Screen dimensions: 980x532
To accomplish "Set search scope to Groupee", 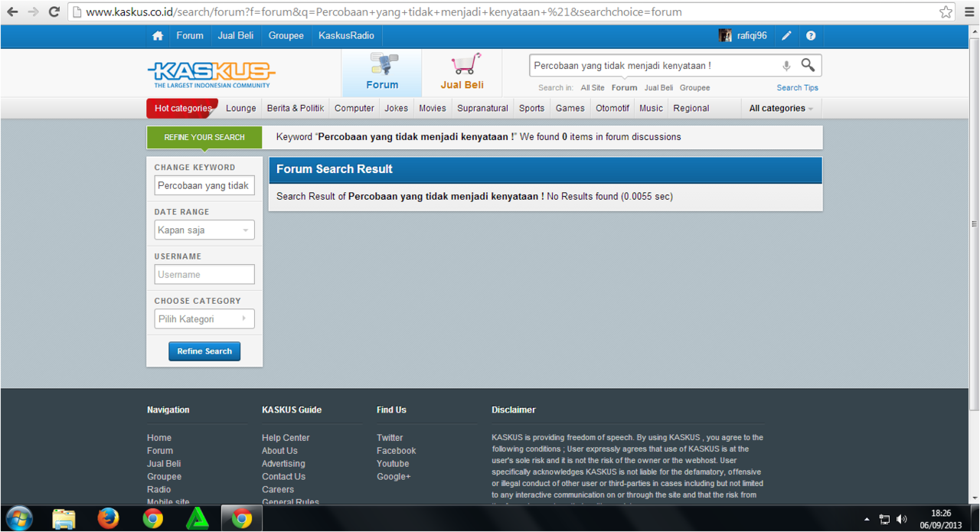I will tap(695, 88).
